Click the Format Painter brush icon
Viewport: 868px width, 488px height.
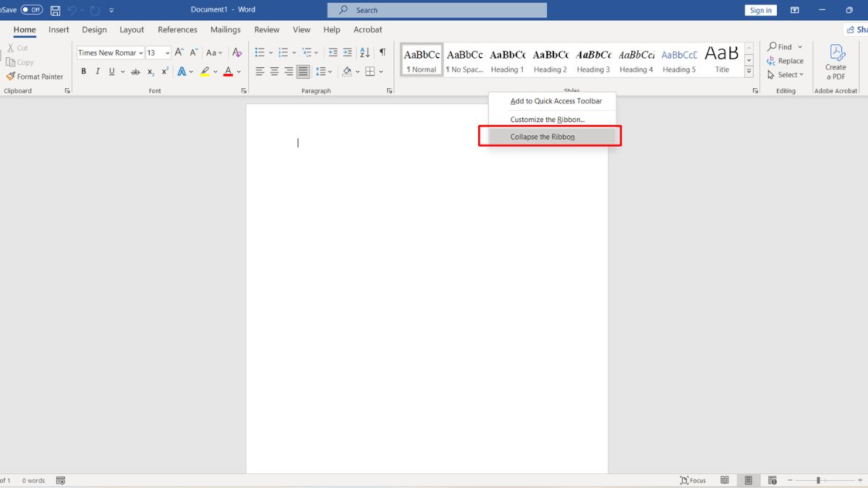tap(11, 77)
